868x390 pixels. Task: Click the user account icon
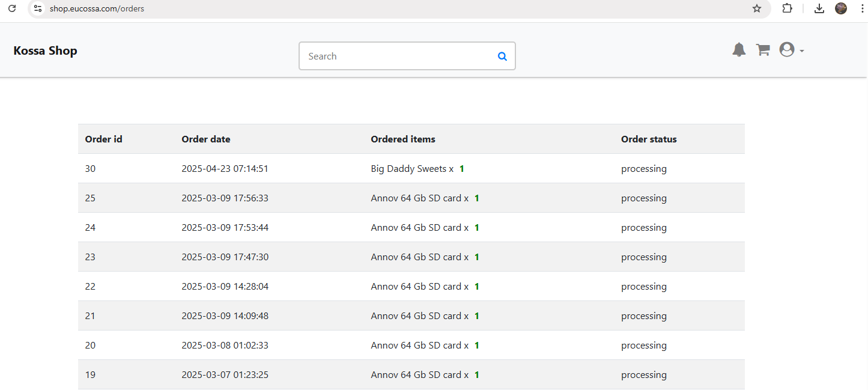tap(786, 50)
